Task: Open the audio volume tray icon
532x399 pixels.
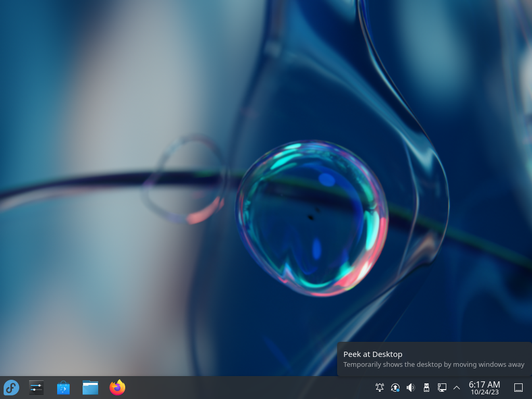Action: [411, 388]
